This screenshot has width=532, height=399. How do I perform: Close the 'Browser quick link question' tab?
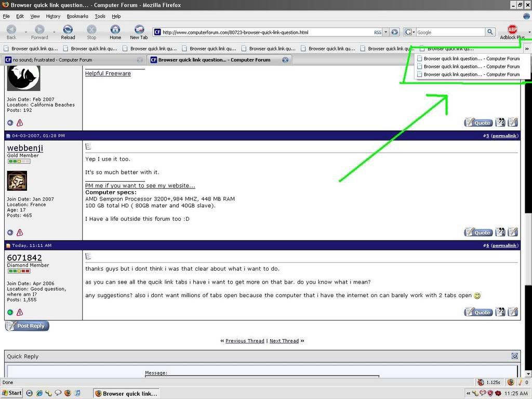click(x=285, y=60)
